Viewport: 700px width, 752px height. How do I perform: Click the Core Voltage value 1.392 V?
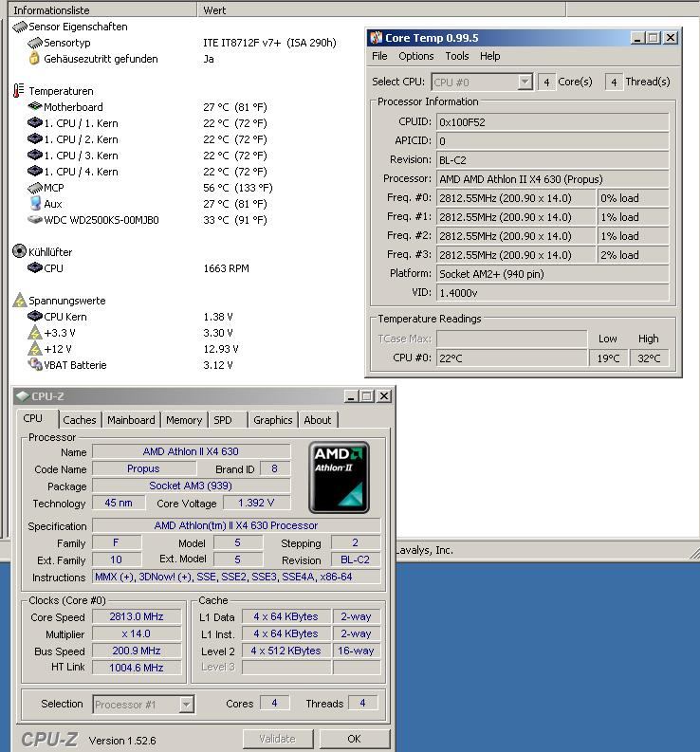[x=256, y=504]
